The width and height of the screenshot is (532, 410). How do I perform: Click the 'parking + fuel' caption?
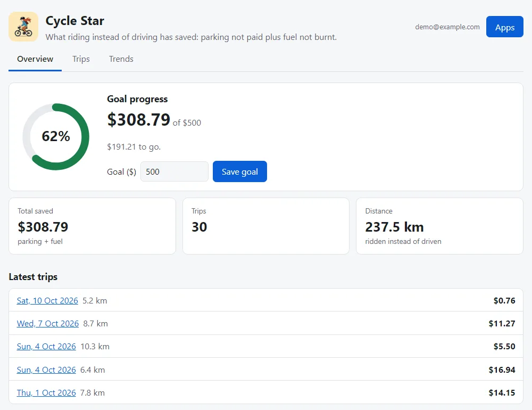tap(40, 242)
